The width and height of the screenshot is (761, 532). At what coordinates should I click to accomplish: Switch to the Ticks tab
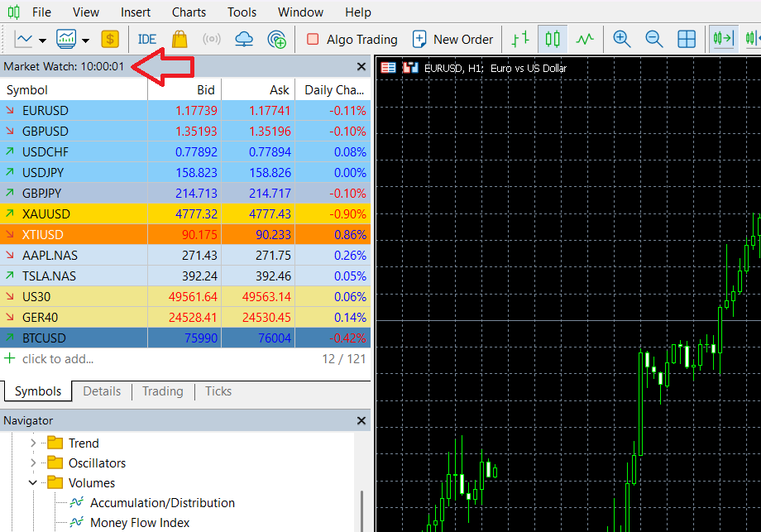218,391
